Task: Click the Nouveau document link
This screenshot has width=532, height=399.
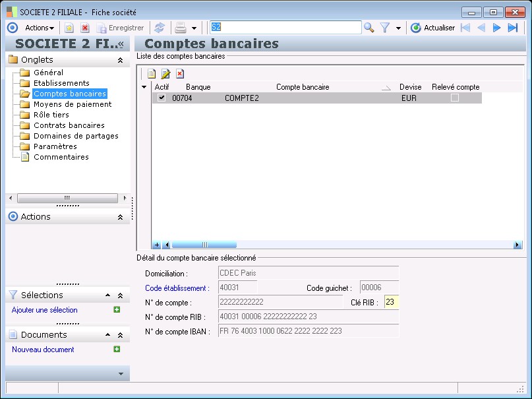Action: (43, 350)
